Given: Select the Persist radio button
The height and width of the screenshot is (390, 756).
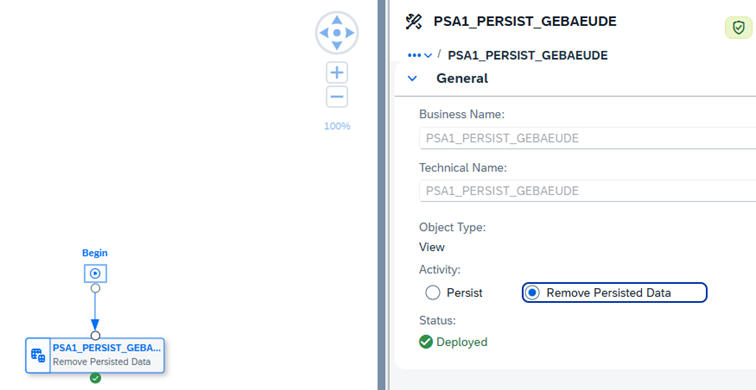Looking at the screenshot, I should [x=433, y=293].
